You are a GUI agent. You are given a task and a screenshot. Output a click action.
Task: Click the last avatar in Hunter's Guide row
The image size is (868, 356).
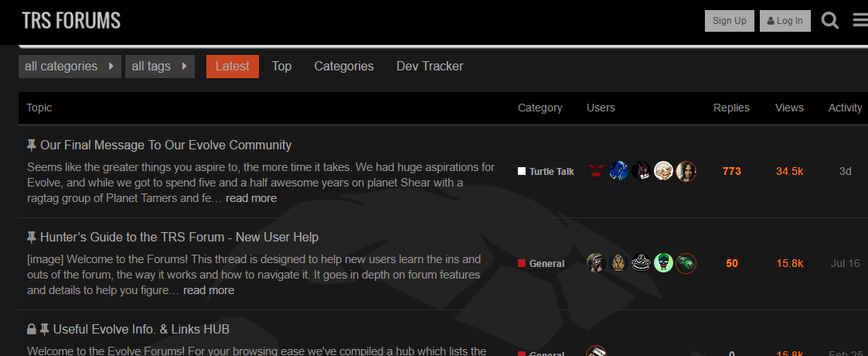[686, 263]
